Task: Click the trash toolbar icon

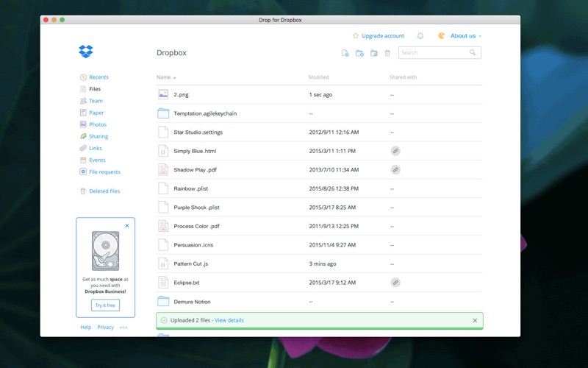Action: [x=387, y=53]
